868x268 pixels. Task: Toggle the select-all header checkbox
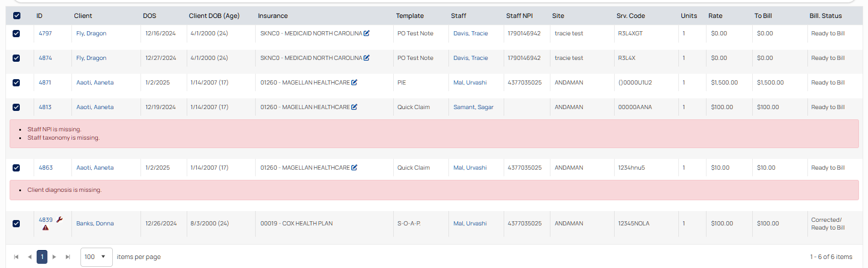coord(16,16)
